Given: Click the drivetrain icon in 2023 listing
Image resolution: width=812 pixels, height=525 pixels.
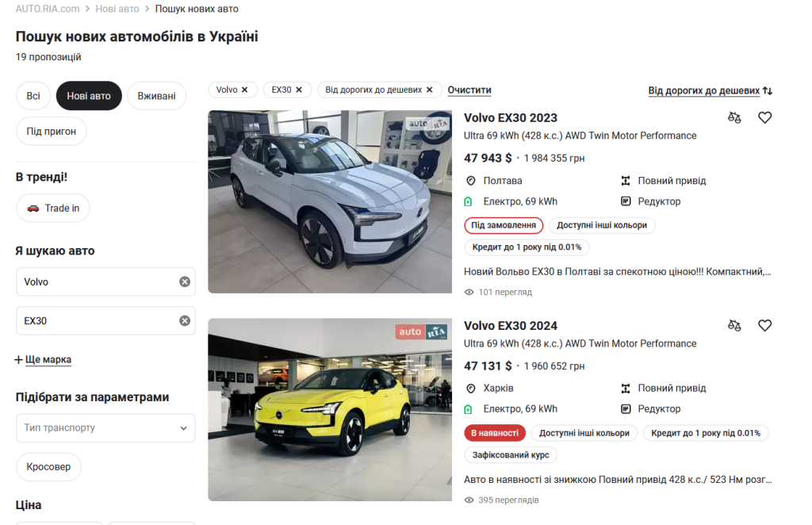Looking at the screenshot, I should coord(626,181).
